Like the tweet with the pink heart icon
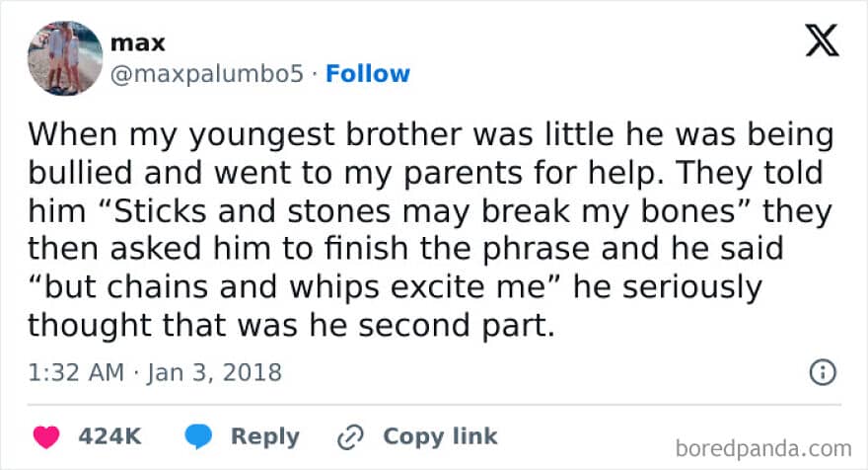The width and height of the screenshot is (868, 470). (x=46, y=436)
